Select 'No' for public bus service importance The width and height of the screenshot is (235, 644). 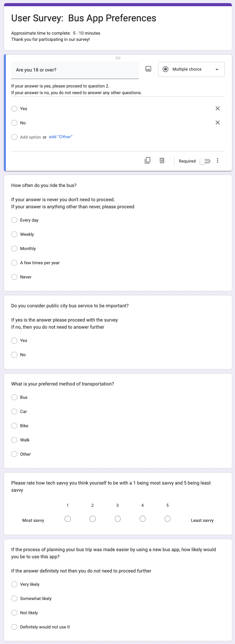coord(14,354)
